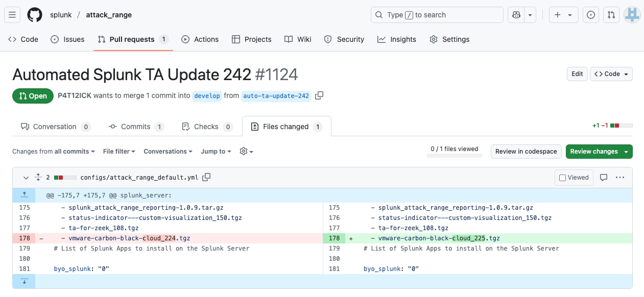Open Copilot dropdown arrow

coord(531,15)
